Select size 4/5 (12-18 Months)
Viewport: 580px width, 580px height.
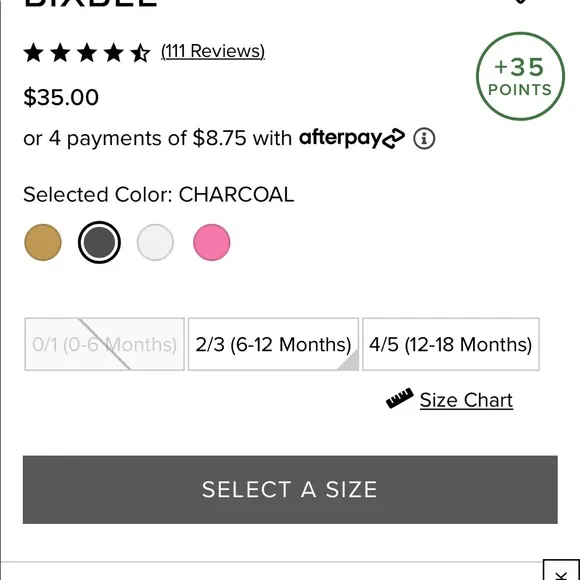451,344
